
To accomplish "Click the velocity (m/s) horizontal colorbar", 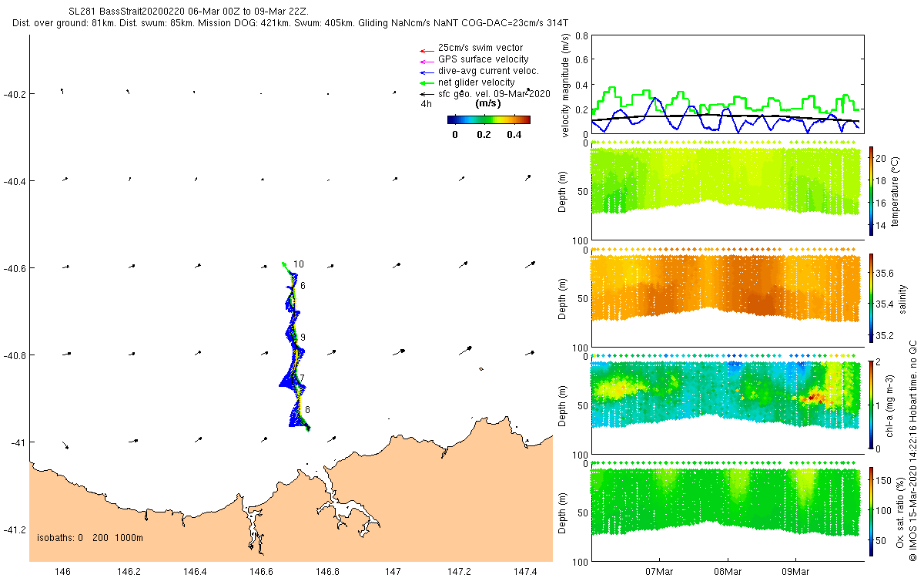I will [x=489, y=119].
